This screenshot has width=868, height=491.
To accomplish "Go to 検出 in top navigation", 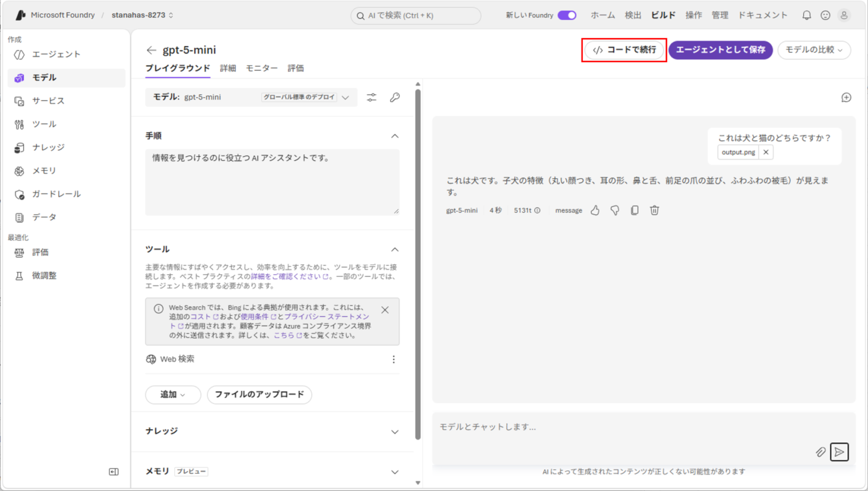I will click(x=633, y=15).
